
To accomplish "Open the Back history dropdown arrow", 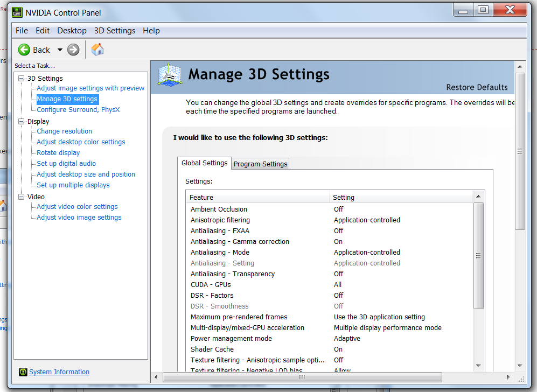I will pyautogui.click(x=60, y=50).
